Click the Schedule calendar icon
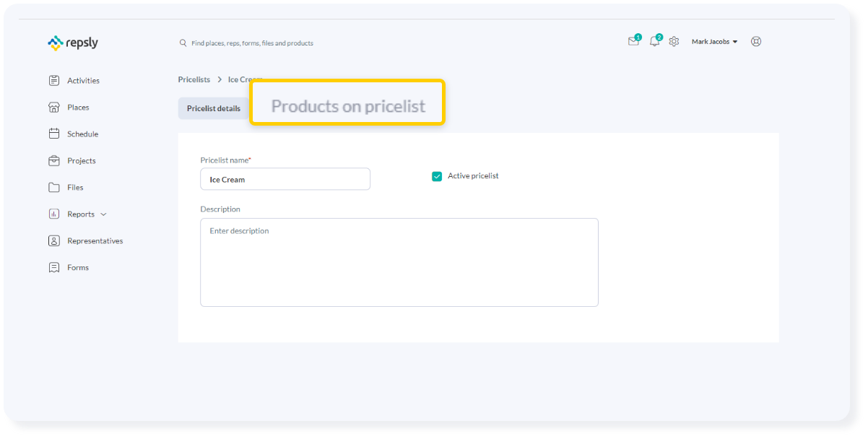The image size is (868, 439). tap(54, 134)
